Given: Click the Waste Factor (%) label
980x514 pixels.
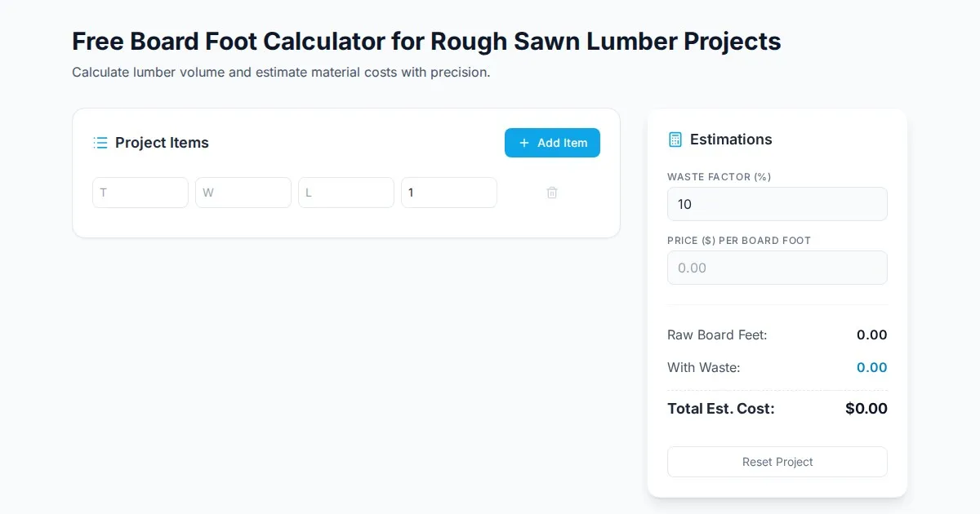Looking at the screenshot, I should tap(719, 177).
